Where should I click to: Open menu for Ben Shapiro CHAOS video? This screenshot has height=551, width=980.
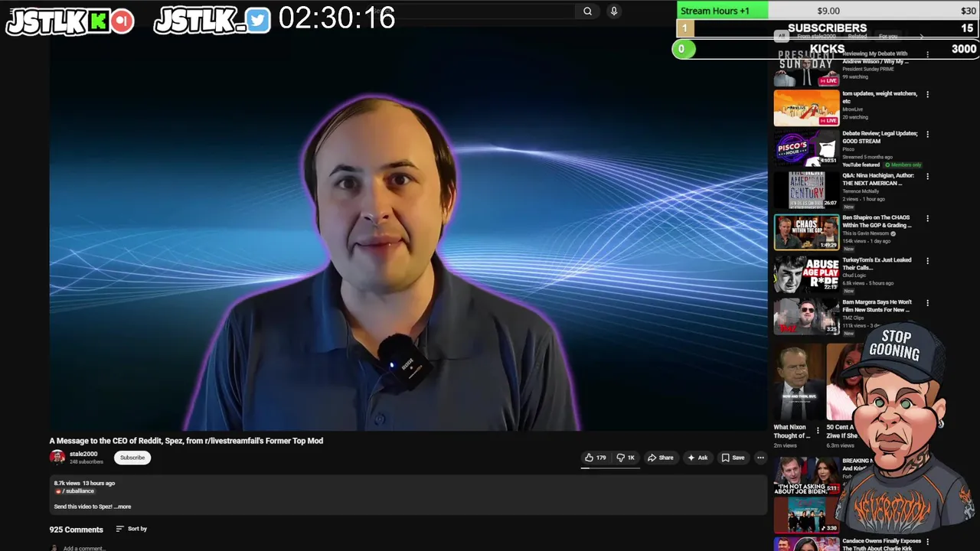click(x=927, y=218)
